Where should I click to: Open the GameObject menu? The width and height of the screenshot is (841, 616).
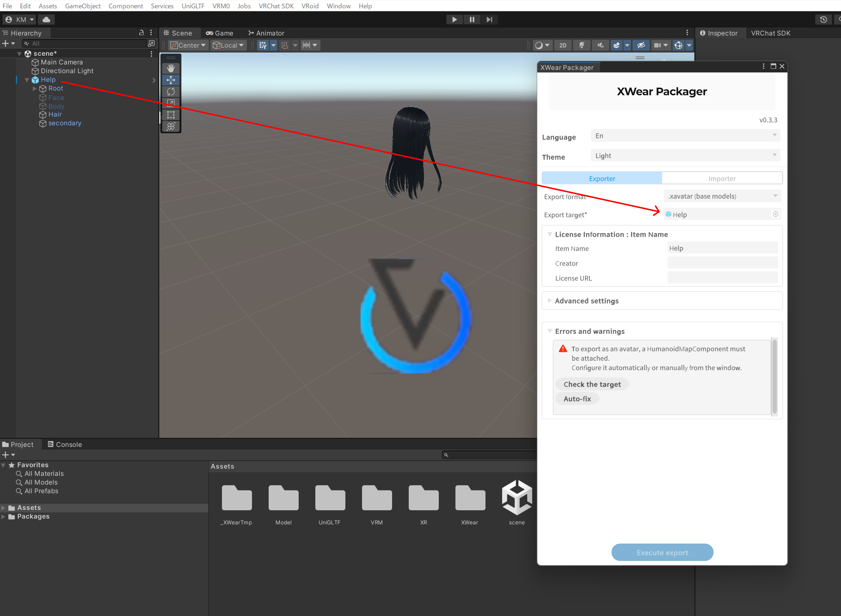click(83, 6)
